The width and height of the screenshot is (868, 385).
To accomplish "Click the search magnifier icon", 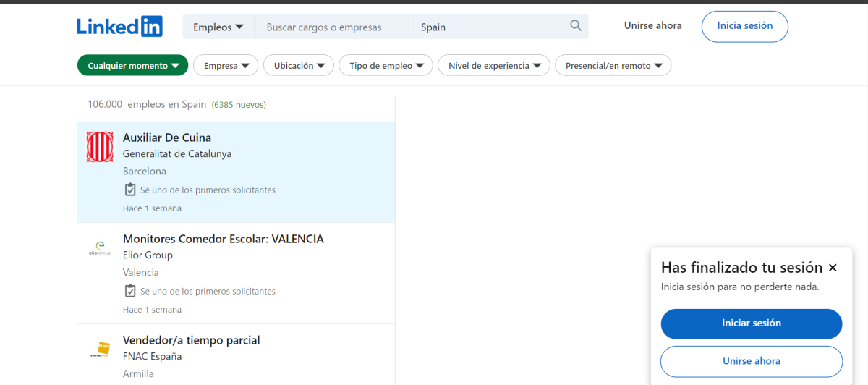I will coord(576,27).
